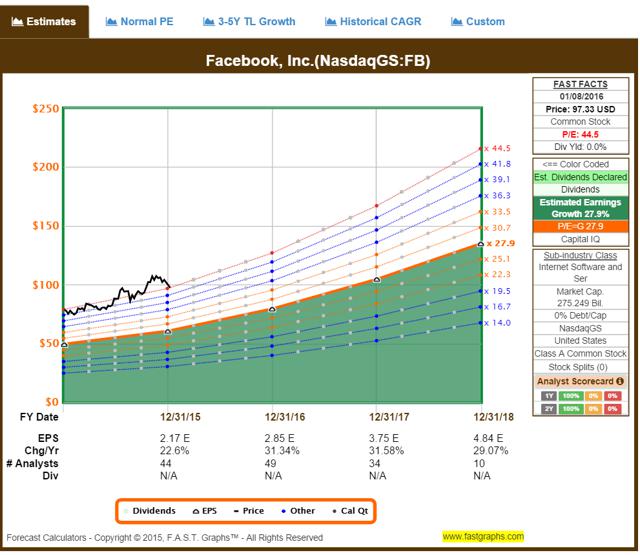The image size is (640, 555).
Task: Click the orange P/E=G 27.9 box
Action: click(580, 226)
